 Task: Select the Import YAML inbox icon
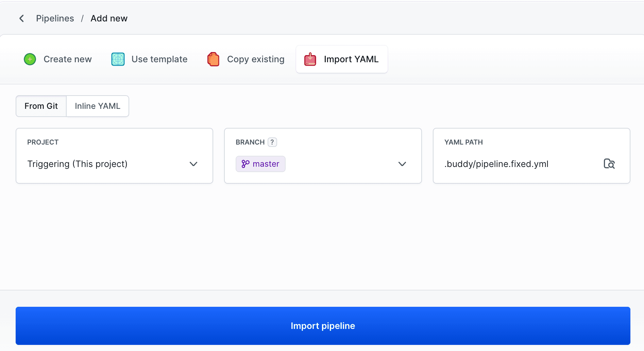click(310, 59)
